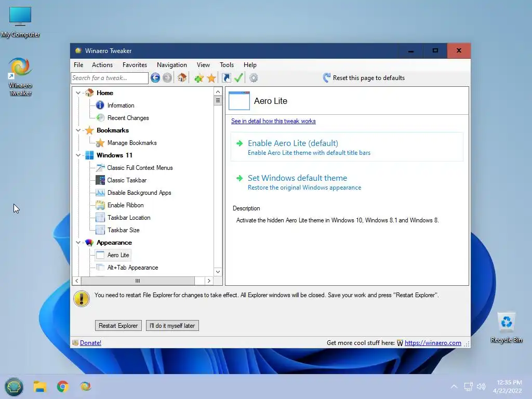Viewport: 532px width, 399px height.
Task: Select Enable Ribbon tweak
Action: click(x=126, y=205)
